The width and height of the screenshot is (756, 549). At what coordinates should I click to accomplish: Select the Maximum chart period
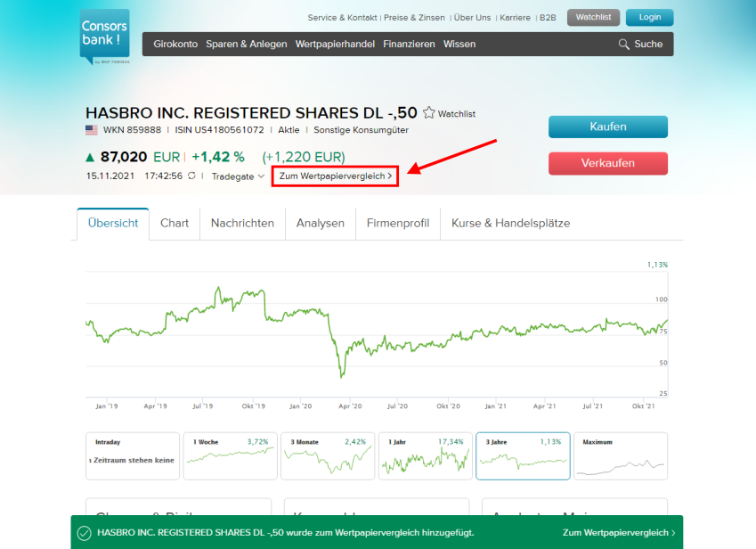(x=621, y=456)
